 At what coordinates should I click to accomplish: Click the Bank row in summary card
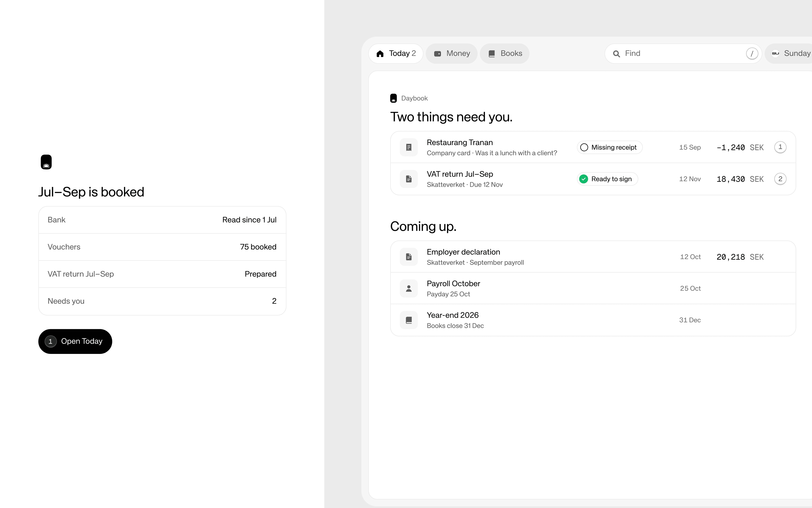coord(162,220)
